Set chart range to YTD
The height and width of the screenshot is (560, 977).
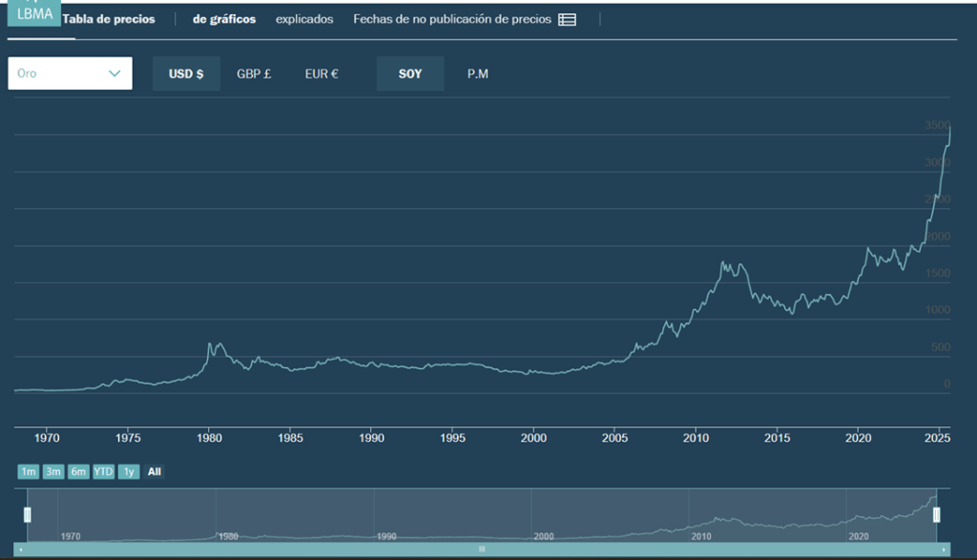[103, 471]
